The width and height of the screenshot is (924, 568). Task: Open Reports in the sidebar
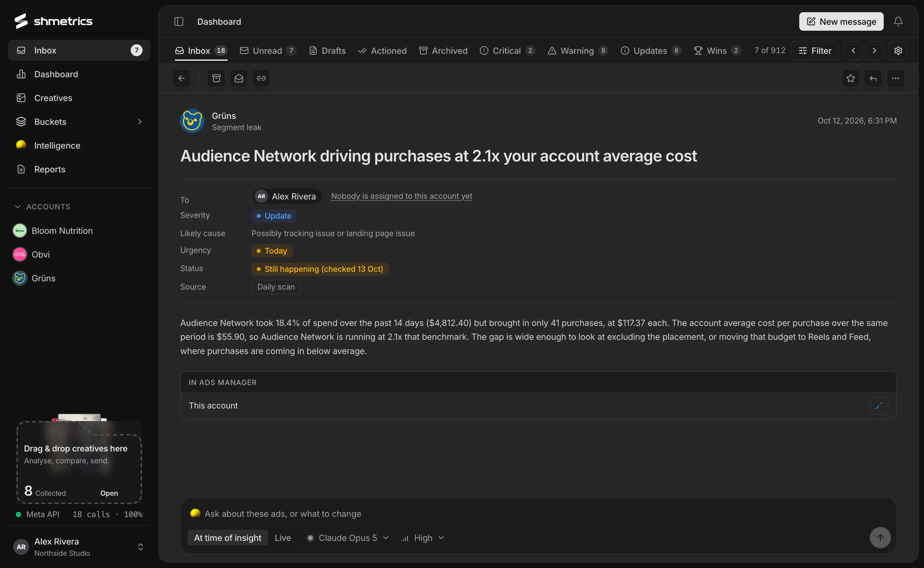[79, 169]
